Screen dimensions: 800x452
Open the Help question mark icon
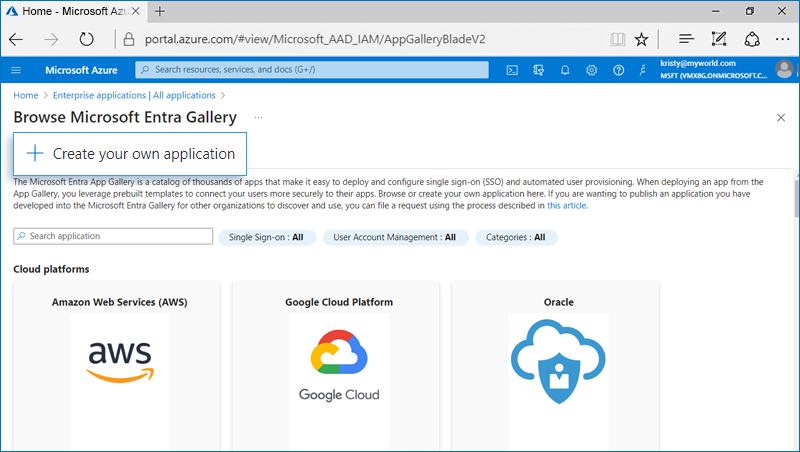[x=618, y=70]
